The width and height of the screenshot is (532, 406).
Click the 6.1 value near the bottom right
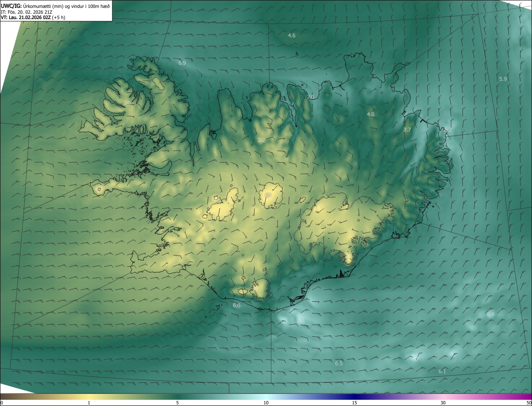[x=442, y=371]
